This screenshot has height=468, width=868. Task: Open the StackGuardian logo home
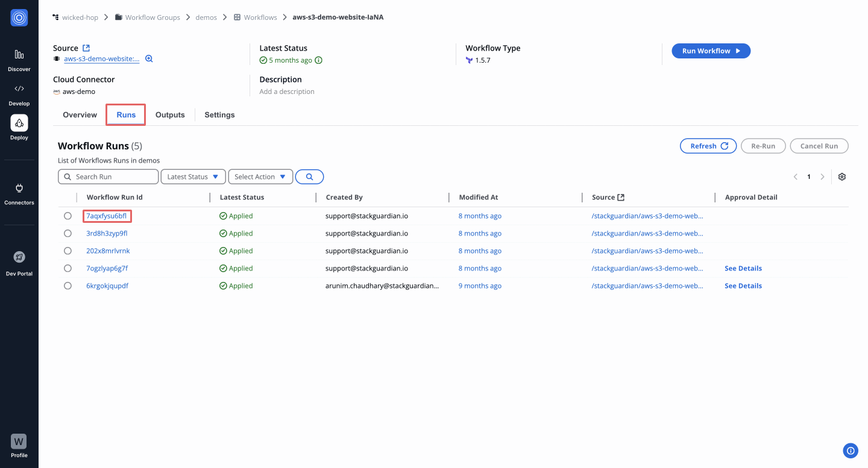coord(19,17)
